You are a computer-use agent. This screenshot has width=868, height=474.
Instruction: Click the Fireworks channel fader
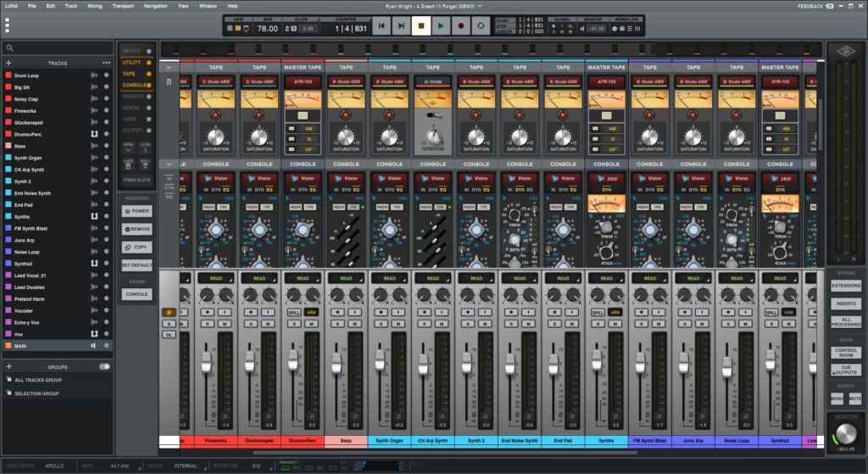click(x=207, y=362)
